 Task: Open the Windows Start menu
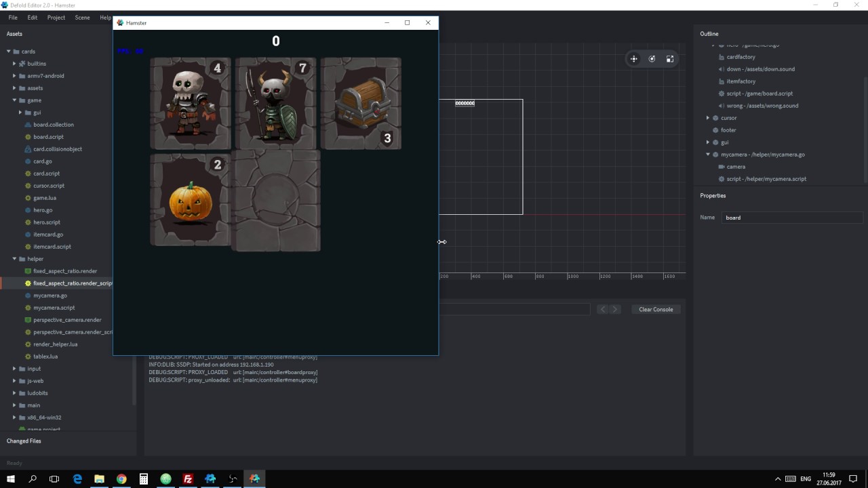[11, 479]
